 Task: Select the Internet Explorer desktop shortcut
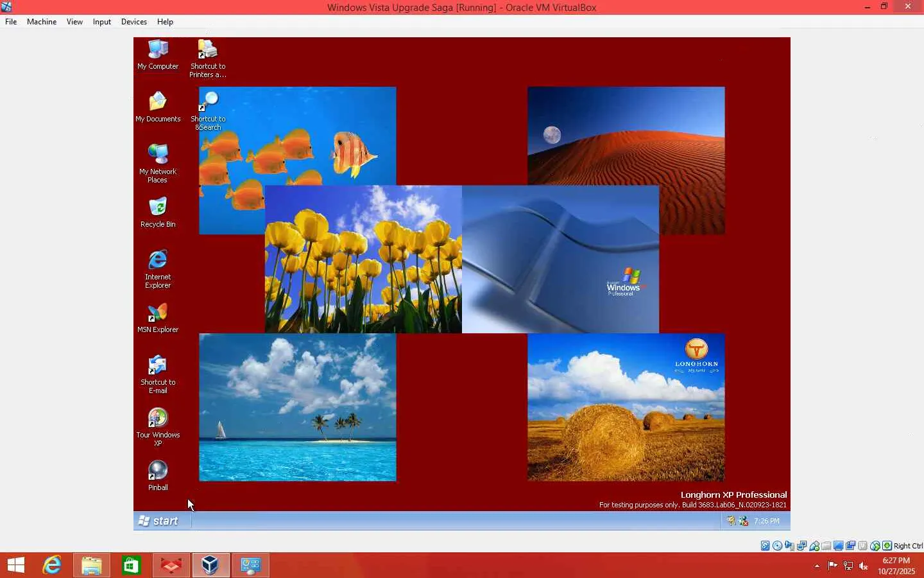pos(158,269)
